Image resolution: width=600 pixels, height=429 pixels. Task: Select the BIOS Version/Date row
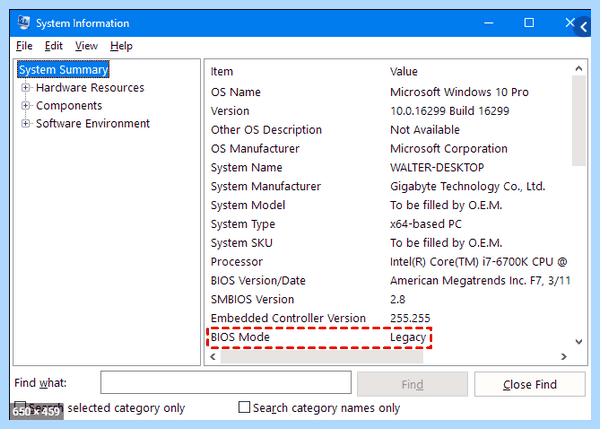pyautogui.click(x=388, y=281)
